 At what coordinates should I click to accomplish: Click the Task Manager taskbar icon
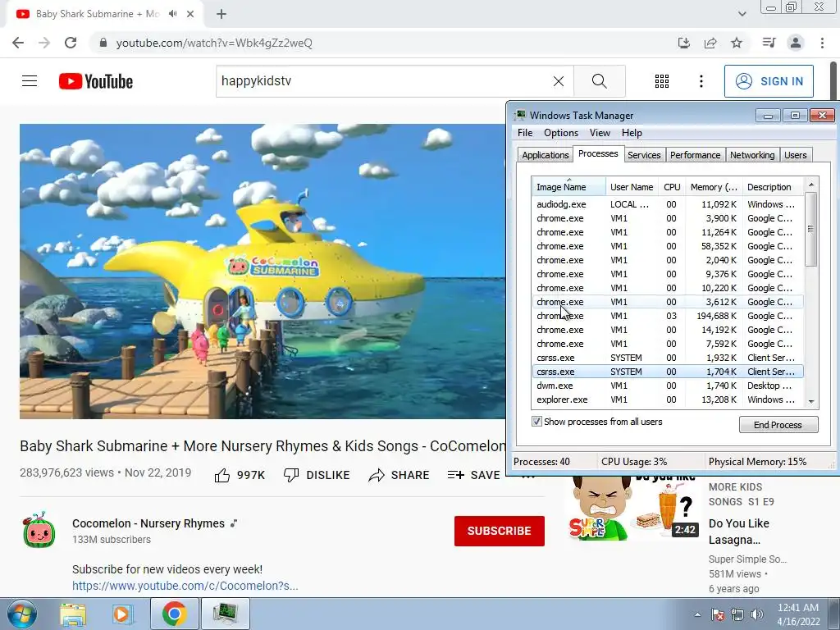click(x=225, y=614)
